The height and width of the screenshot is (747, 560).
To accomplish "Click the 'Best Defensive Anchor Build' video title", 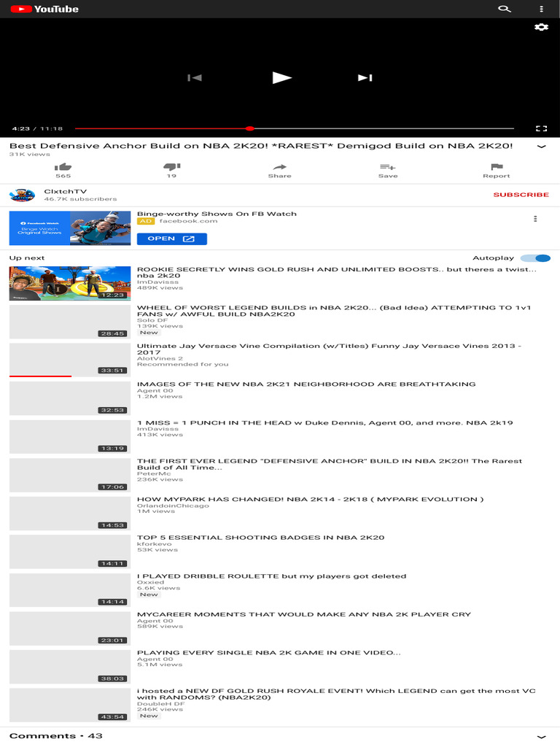I will pos(261,146).
